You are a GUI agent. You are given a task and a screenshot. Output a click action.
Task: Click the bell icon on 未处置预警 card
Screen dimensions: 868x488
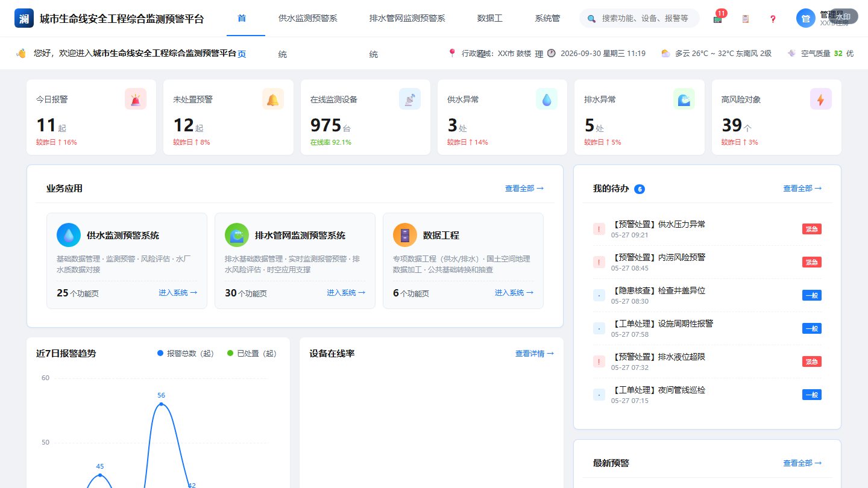click(273, 99)
